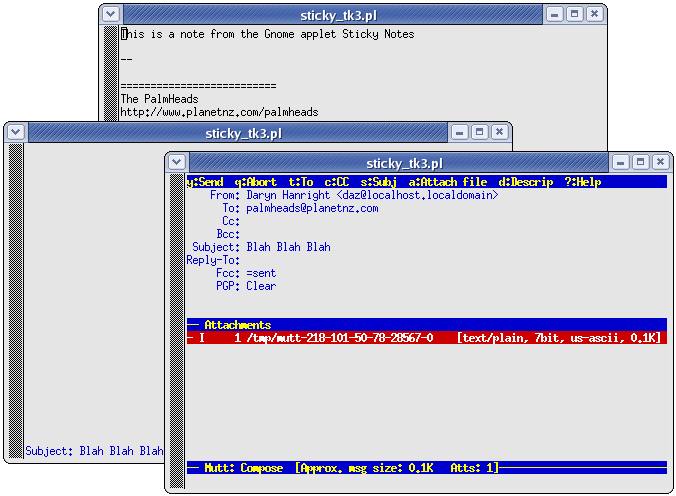Click the 'Subject: Blah Blah Blah' text in the middle window
The height and width of the screenshot is (496, 676).
click(x=94, y=451)
